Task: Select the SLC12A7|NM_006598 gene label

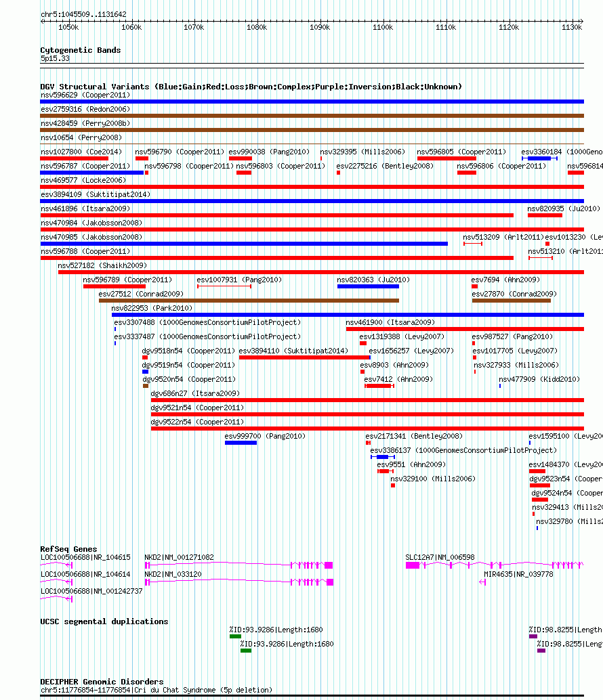Action: tap(440, 558)
